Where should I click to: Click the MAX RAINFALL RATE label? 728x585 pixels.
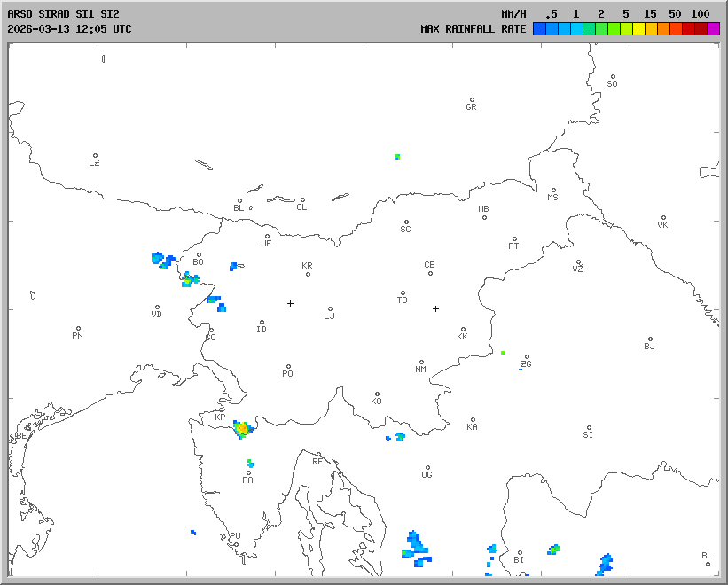[473, 29]
